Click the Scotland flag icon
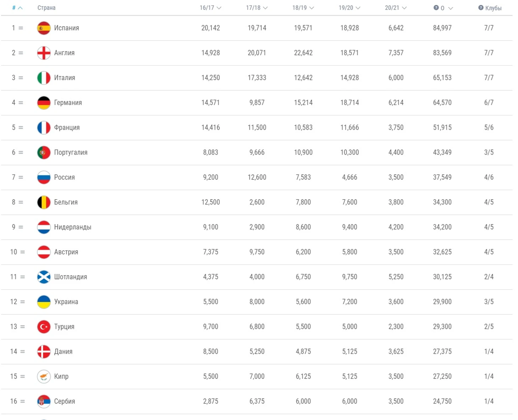Viewport: 518px width, 420px height. point(44,277)
